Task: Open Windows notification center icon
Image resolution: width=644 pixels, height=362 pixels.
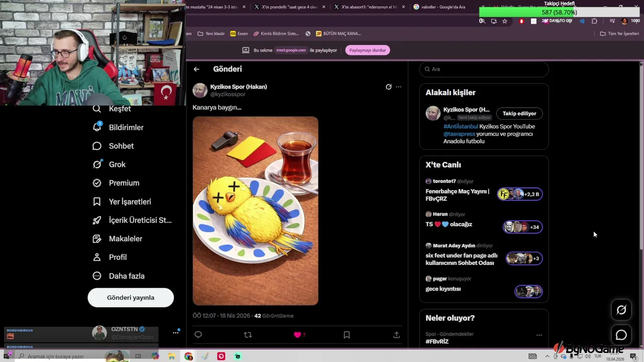Action: [x=633, y=356]
